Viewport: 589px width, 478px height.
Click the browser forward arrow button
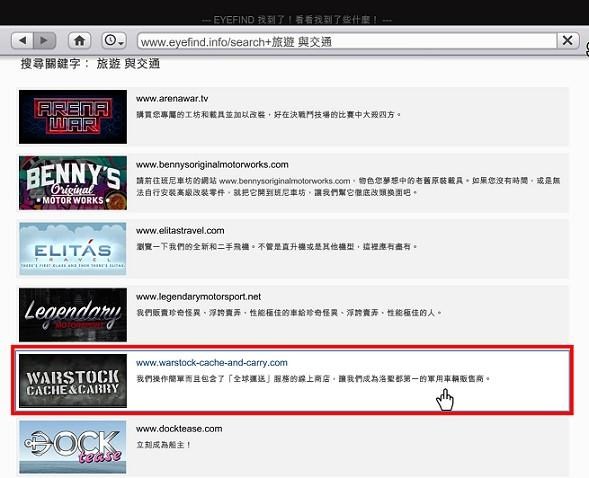pos(45,41)
